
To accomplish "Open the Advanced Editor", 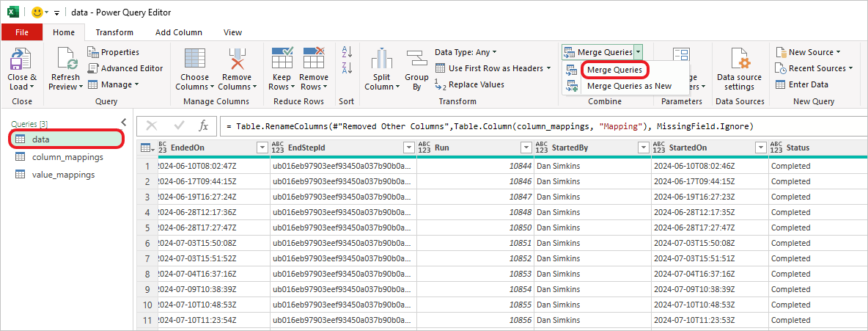I will (x=125, y=68).
